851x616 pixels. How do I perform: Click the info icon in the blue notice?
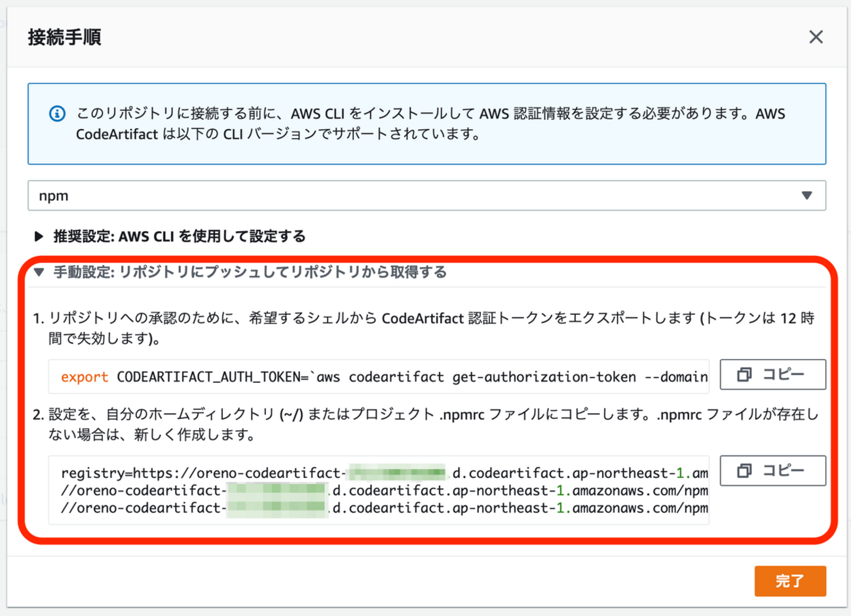pyautogui.click(x=58, y=114)
